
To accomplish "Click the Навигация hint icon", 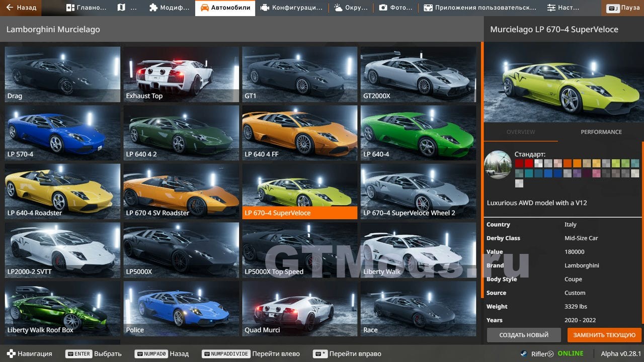I will click(x=11, y=353).
